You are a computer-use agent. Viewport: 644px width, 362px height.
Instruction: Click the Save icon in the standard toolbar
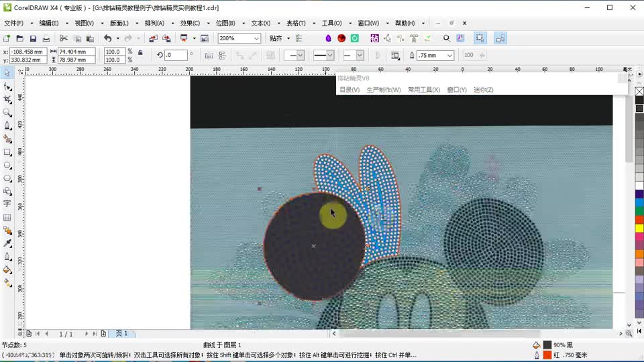point(33,39)
